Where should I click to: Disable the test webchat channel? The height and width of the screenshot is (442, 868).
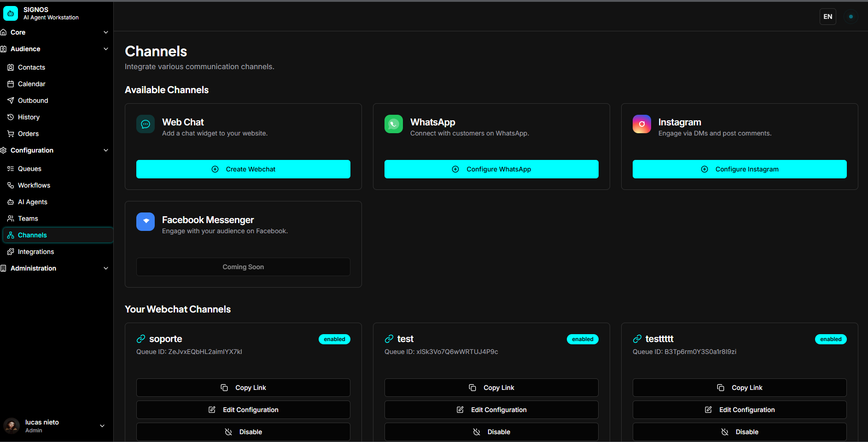[x=491, y=432]
